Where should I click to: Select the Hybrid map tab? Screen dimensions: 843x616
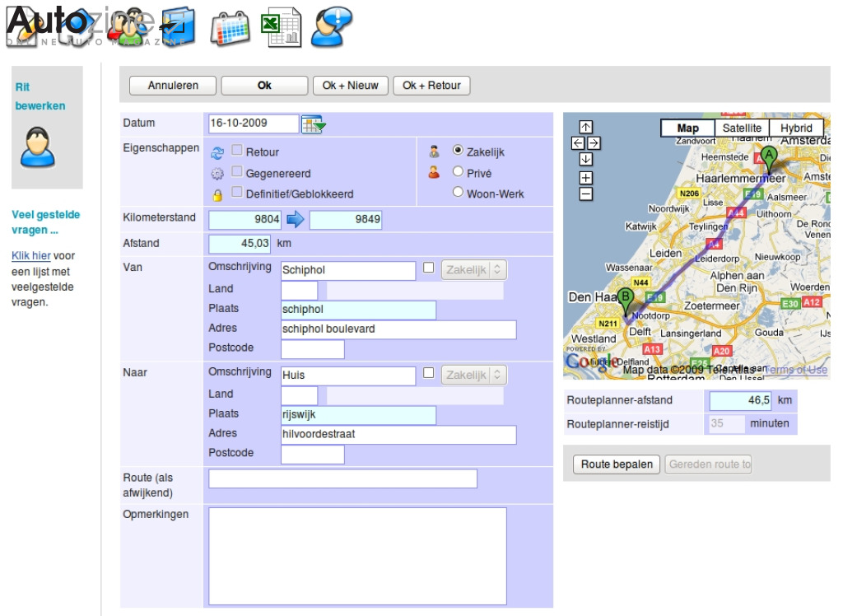pyautogui.click(x=795, y=128)
